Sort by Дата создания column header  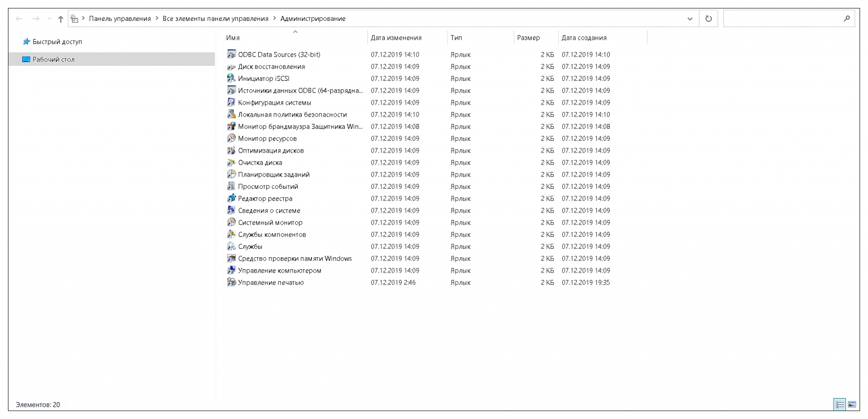pyautogui.click(x=584, y=38)
